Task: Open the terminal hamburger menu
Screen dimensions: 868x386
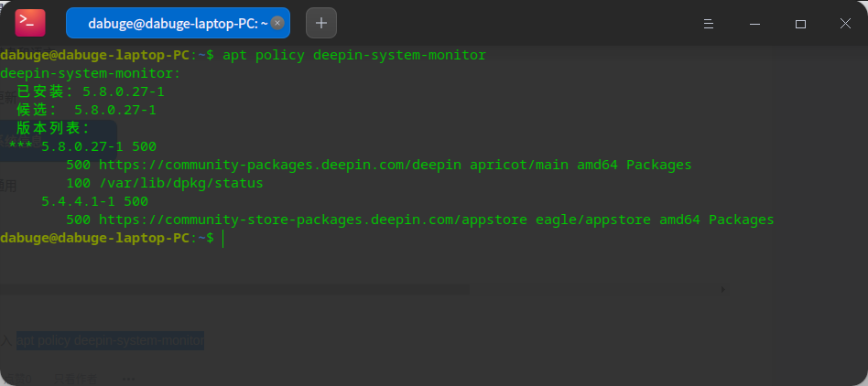Action: coord(708,23)
